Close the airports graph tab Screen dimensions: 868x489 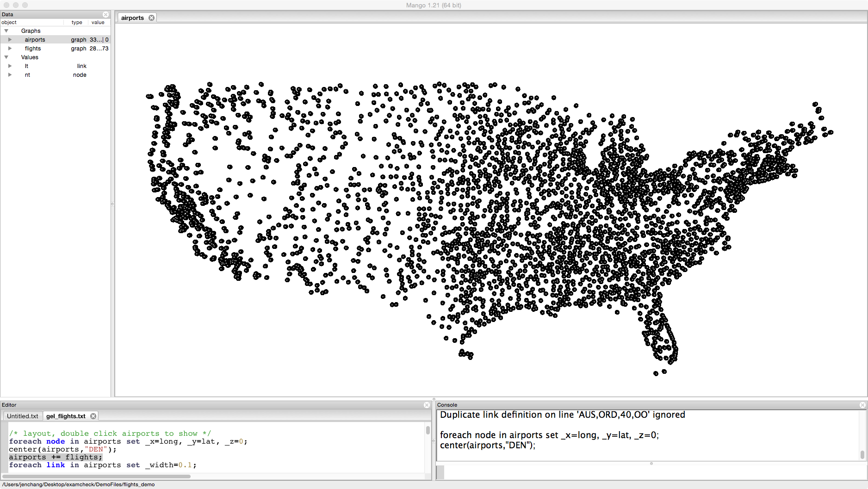tap(151, 18)
